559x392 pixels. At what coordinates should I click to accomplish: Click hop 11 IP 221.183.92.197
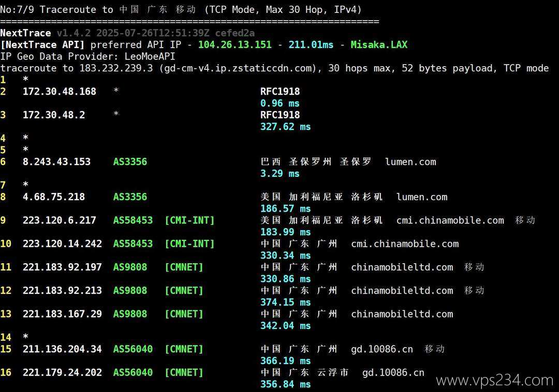(62, 267)
